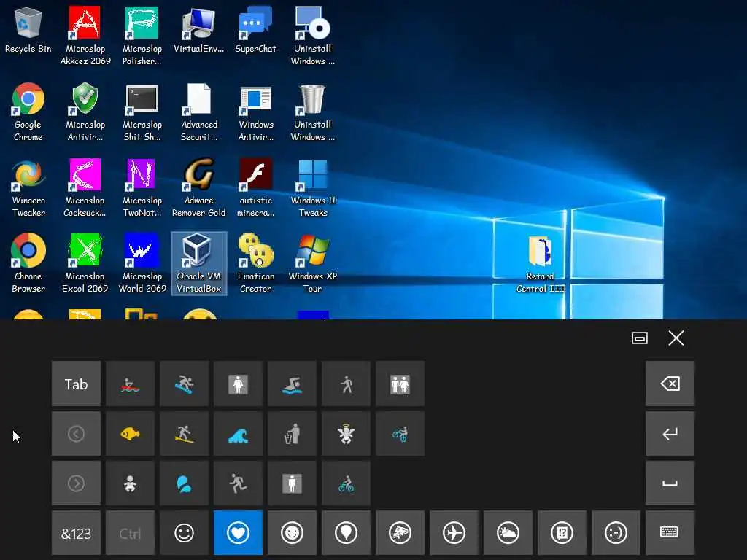Insert the snowboarder emoji
This screenshot has width=747, height=560.
[x=184, y=384]
